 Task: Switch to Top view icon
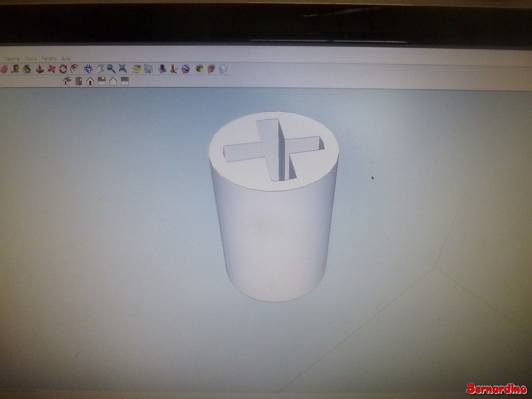tap(79, 81)
